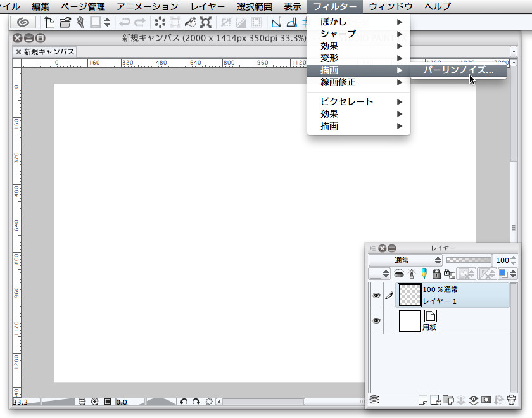Merge with layer below icon
532x418 pixels.
coord(474,400)
